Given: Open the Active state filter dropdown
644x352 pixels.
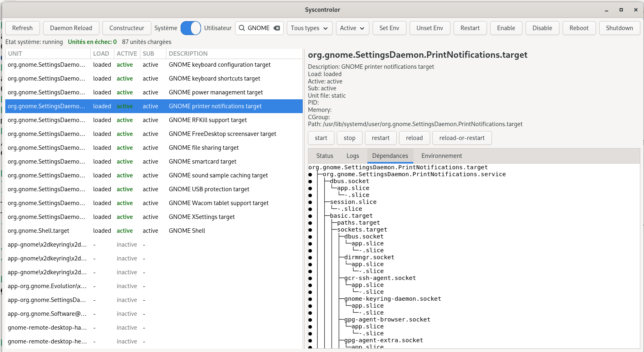Looking at the screenshot, I should (353, 28).
